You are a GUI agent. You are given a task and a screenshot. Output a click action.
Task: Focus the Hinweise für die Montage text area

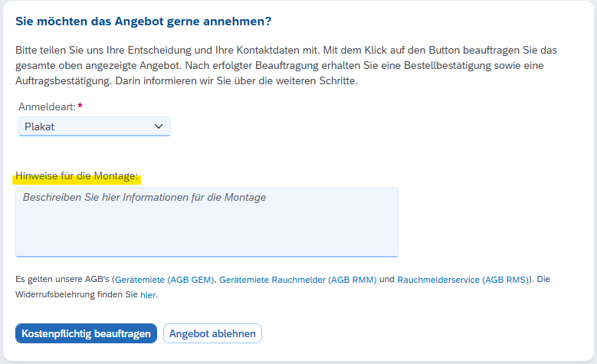(x=206, y=226)
